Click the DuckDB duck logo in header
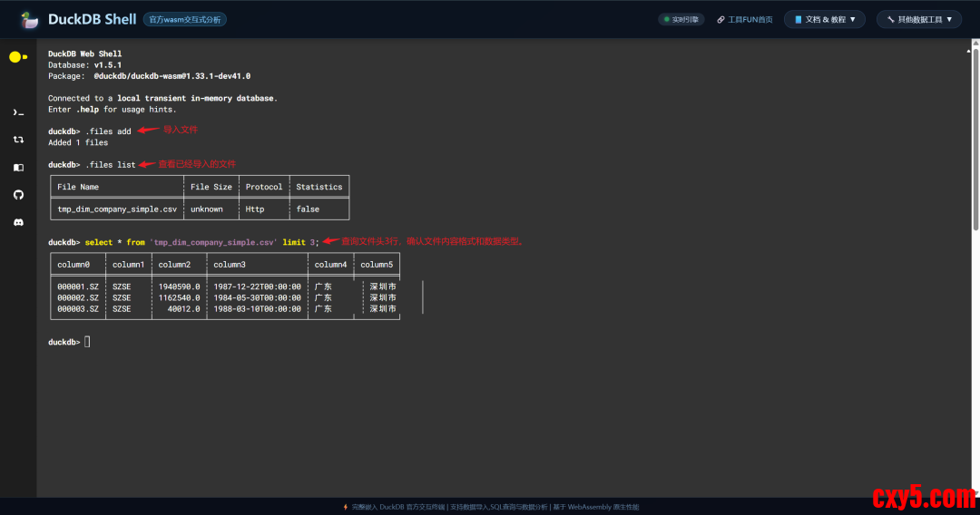This screenshot has width=980, height=515. click(30, 19)
